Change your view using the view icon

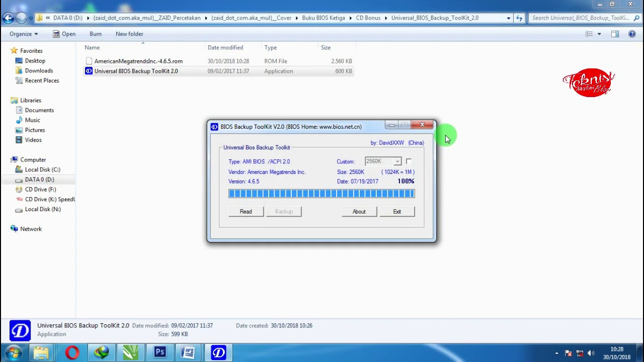(x=589, y=34)
